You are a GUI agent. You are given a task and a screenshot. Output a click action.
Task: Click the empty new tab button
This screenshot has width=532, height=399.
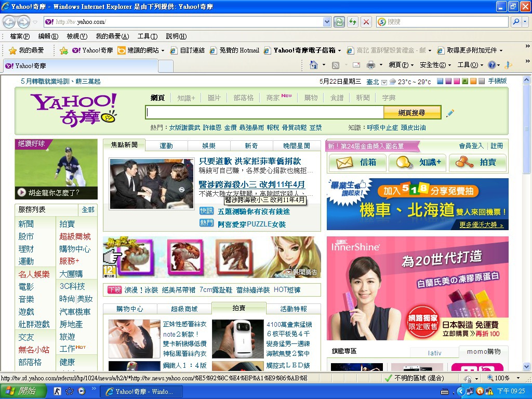click(166, 66)
